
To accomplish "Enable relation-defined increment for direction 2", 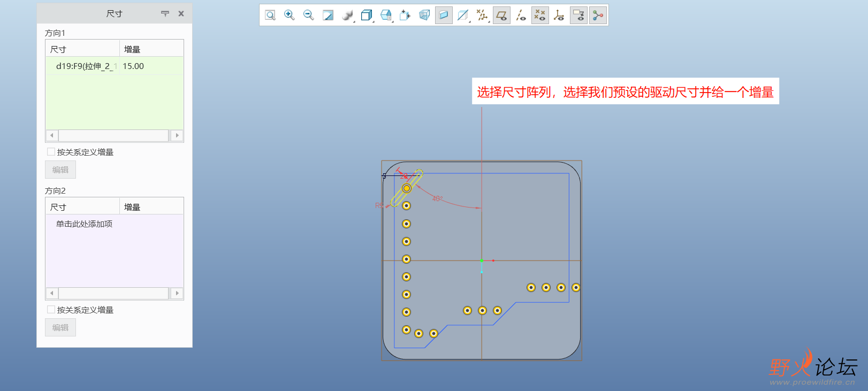I will 51,310.
